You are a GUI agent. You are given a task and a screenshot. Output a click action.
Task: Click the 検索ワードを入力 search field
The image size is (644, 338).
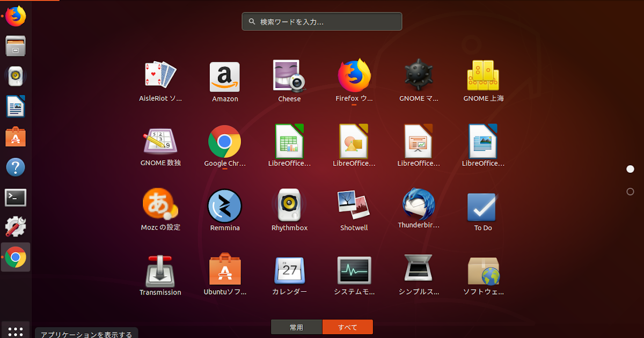pyautogui.click(x=321, y=21)
